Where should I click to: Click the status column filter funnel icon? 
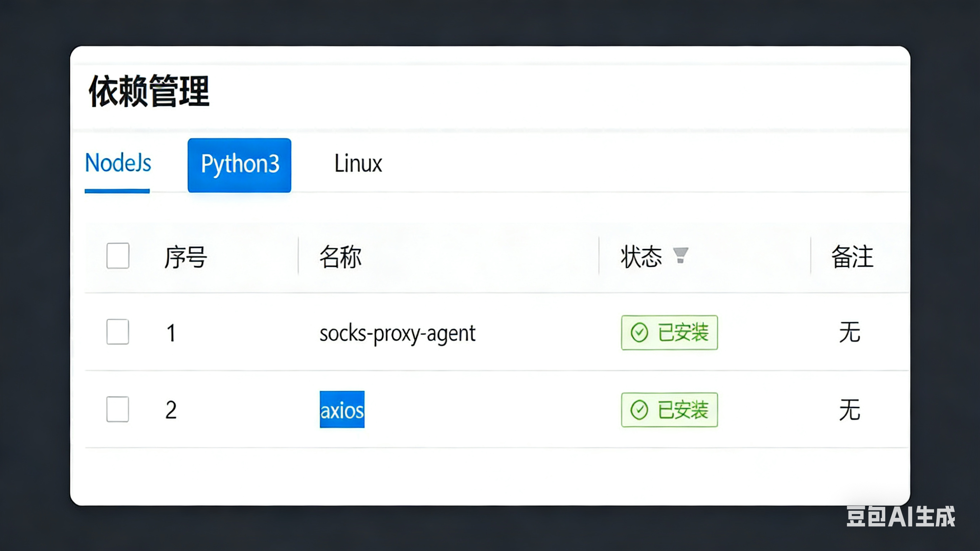pos(680,255)
